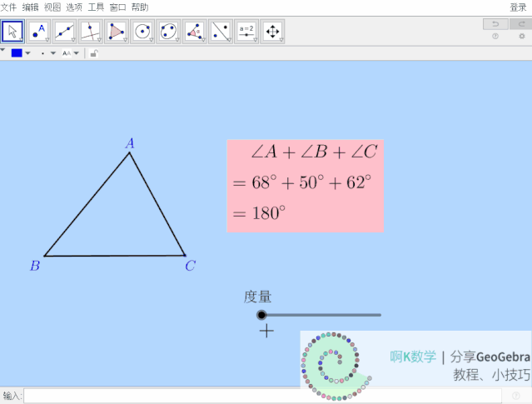Screen dimensions: 532x404
Task: Click the Redo arrow button
Action: 521,24
